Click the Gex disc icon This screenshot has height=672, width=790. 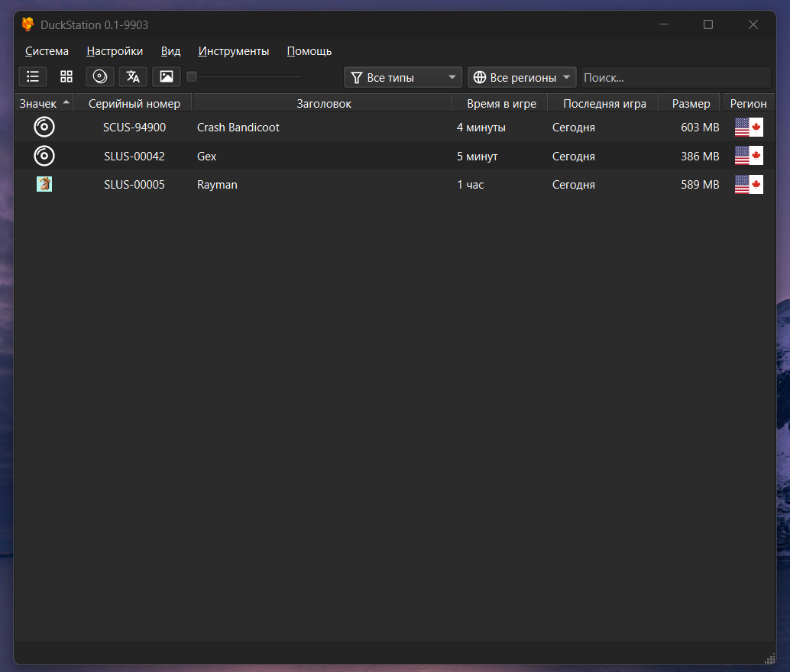44,156
